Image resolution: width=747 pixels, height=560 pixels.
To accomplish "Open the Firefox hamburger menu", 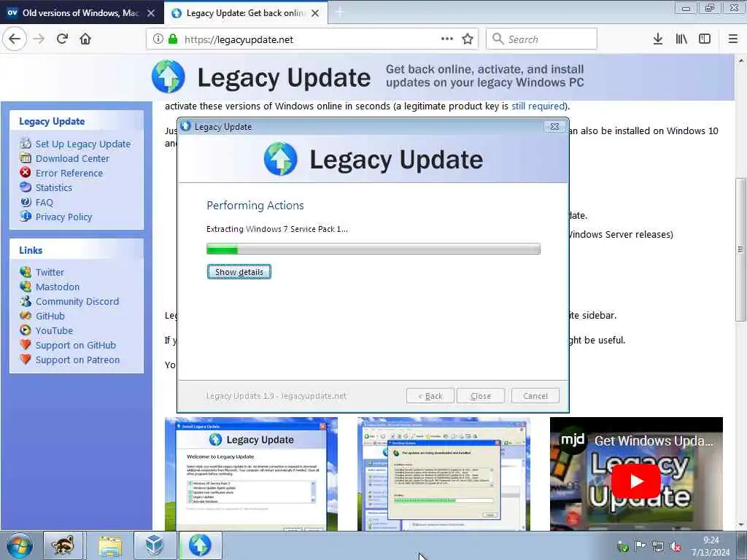I will (x=733, y=39).
